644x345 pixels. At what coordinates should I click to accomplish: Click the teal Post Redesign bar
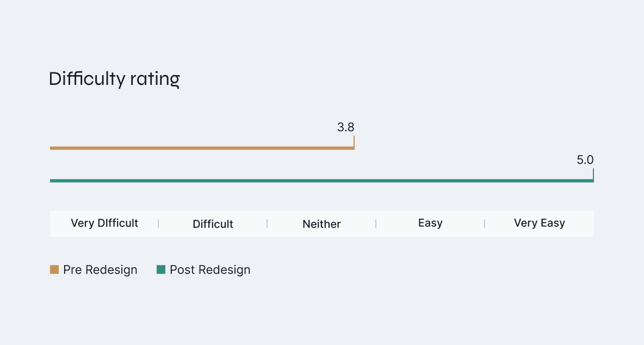click(321, 181)
